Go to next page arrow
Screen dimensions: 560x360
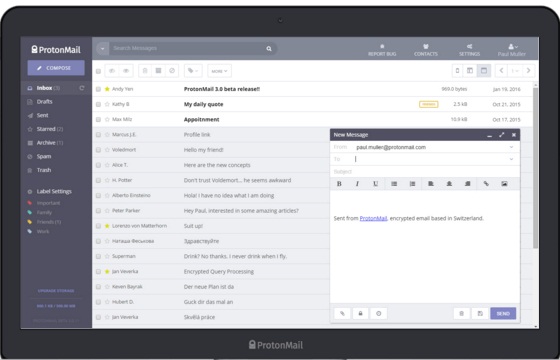(529, 71)
